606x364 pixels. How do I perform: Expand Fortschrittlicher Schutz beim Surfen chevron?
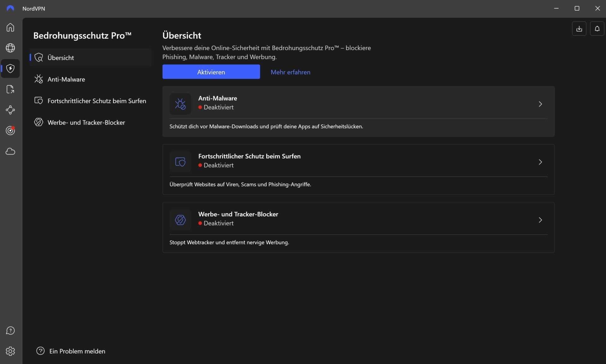[x=540, y=162]
